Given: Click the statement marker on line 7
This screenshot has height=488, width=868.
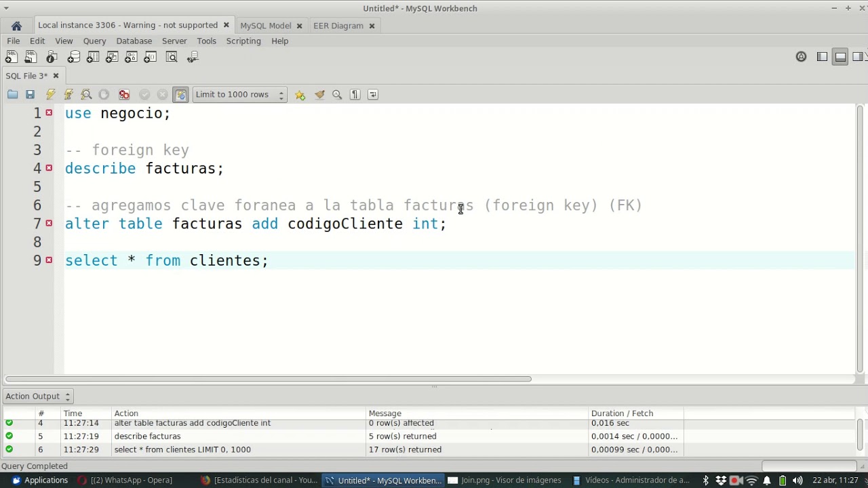Looking at the screenshot, I should (x=49, y=223).
